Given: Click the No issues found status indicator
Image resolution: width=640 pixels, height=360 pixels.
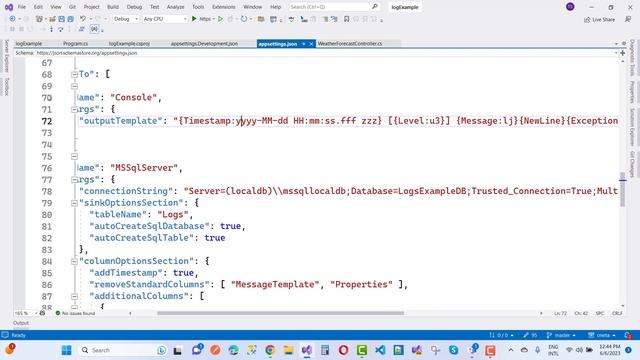Looking at the screenshot, I should 75,313.
